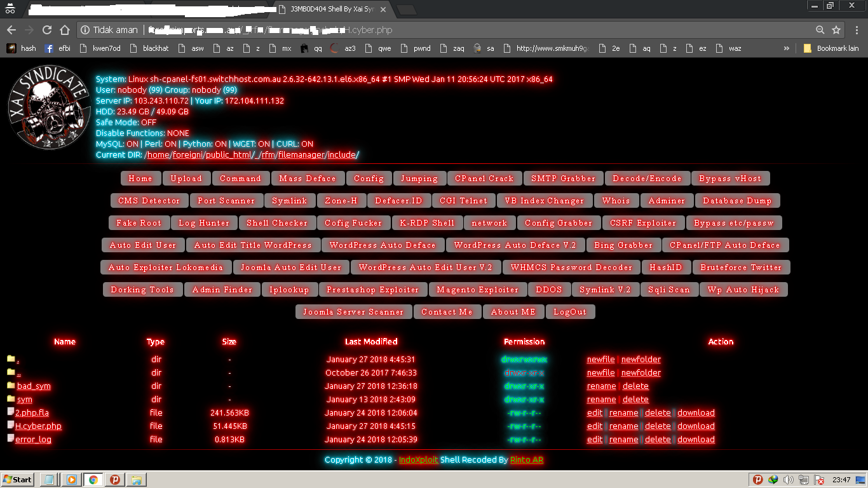Click the network icon in system tray
Viewport: 868px width, 488px height.
coord(804,480)
